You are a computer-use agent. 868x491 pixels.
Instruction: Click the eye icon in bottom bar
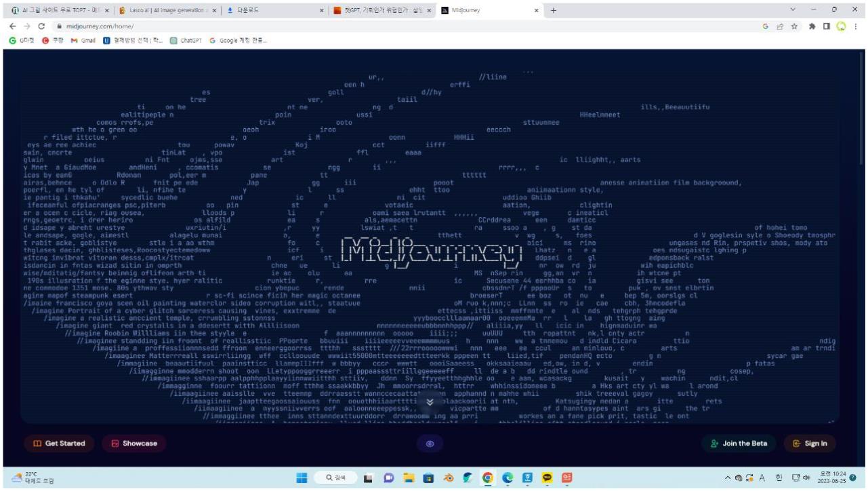[430, 444]
